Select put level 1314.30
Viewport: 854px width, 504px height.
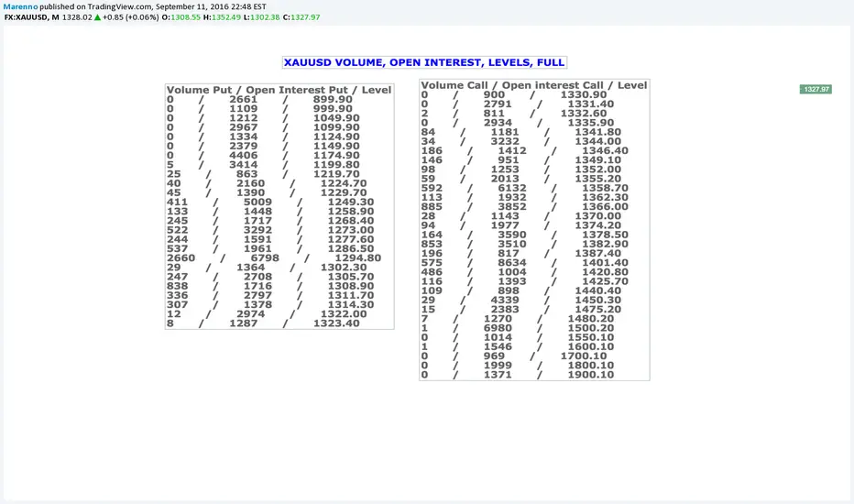[x=351, y=304]
